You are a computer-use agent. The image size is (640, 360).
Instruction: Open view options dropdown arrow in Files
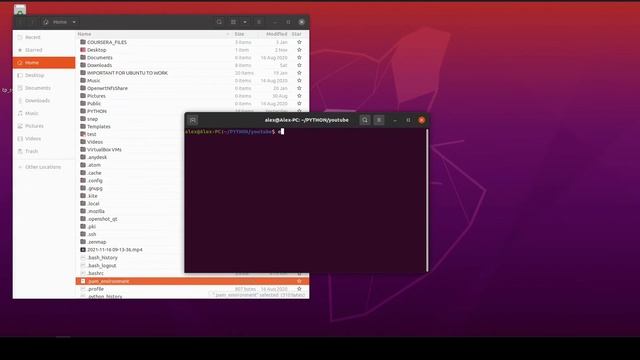245,22
